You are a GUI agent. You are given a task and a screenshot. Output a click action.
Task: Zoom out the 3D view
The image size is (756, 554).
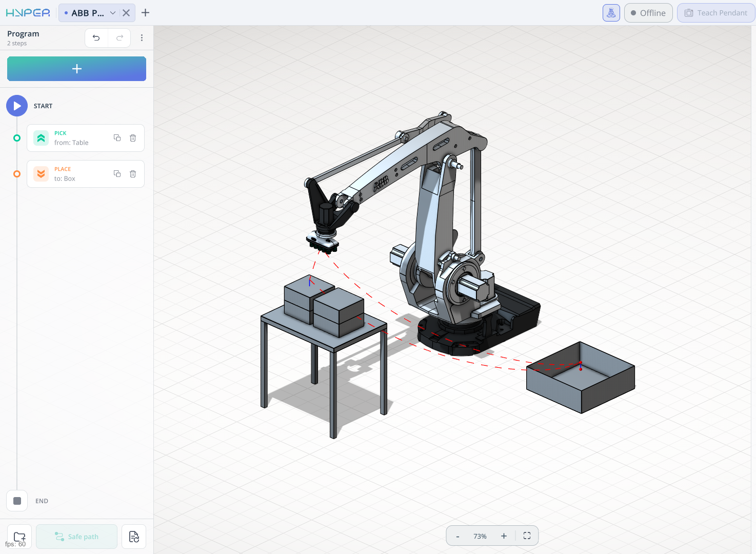pyautogui.click(x=457, y=536)
